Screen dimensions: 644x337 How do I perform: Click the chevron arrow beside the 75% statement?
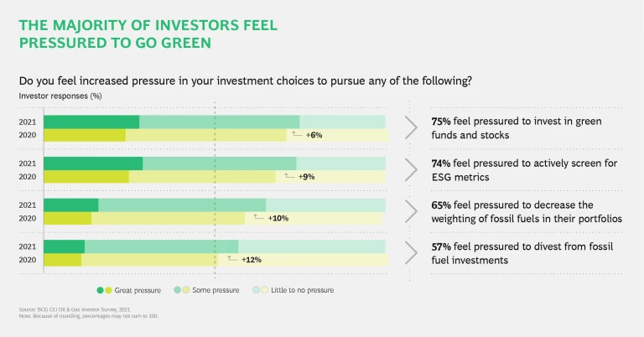point(411,127)
